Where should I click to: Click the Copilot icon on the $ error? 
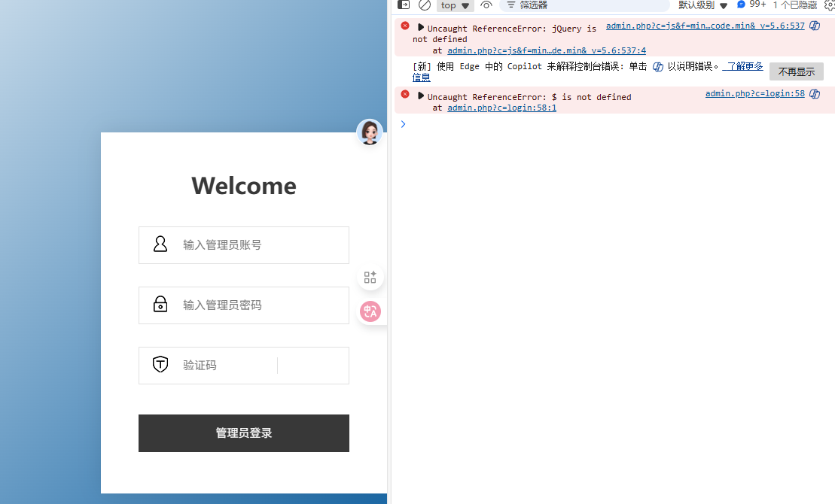point(815,94)
